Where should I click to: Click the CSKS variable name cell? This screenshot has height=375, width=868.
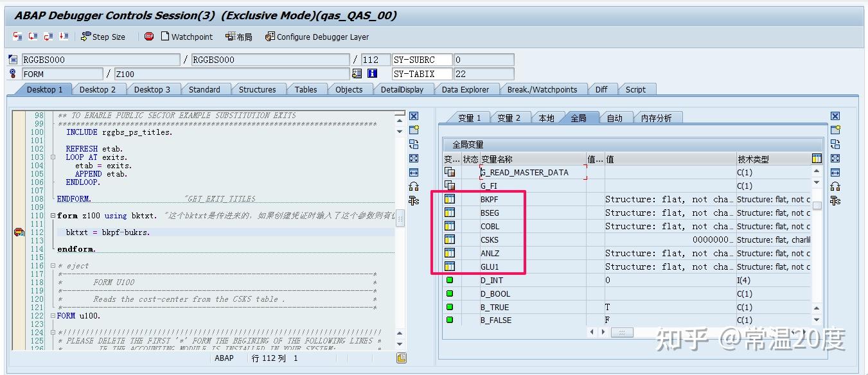532,240
